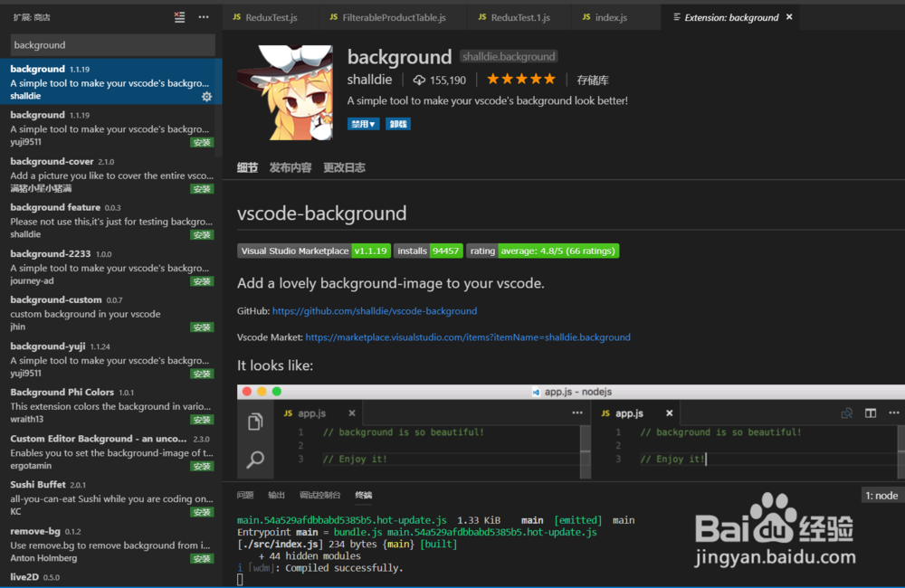Click the uninstall button

click(x=397, y=124)
